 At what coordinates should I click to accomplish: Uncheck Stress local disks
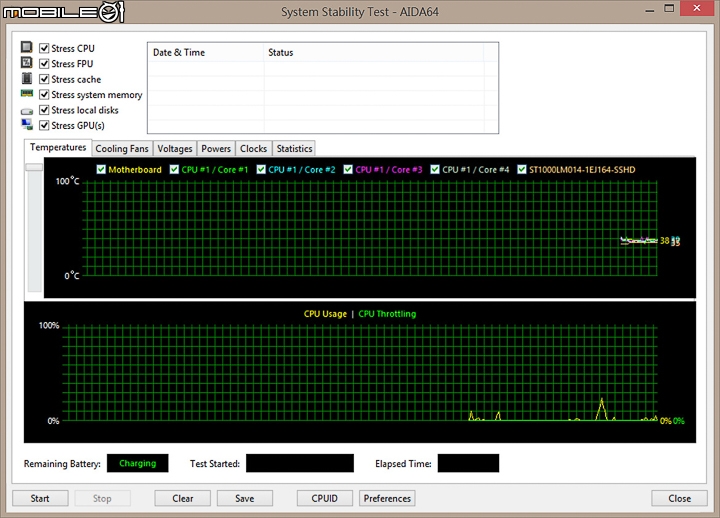[x=44, y=110]
